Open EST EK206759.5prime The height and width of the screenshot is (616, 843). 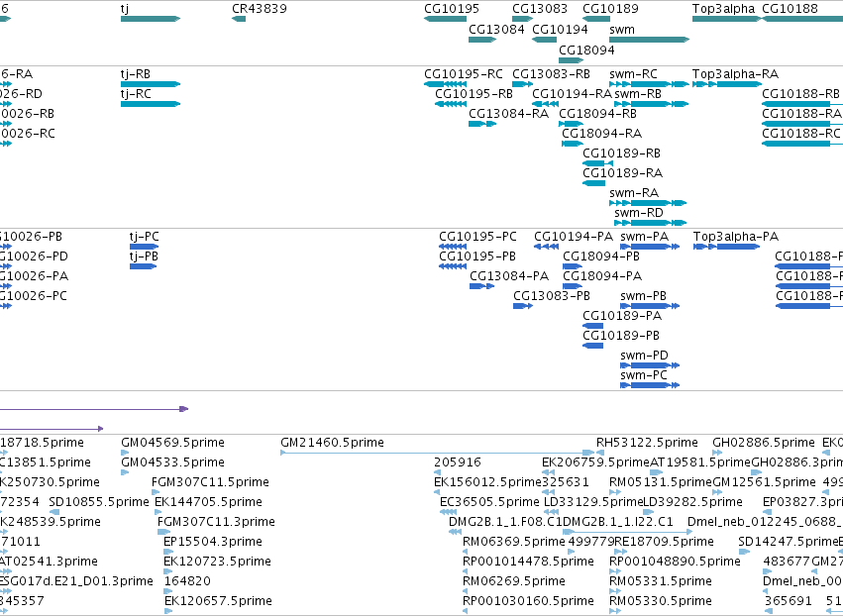(595, 462)
